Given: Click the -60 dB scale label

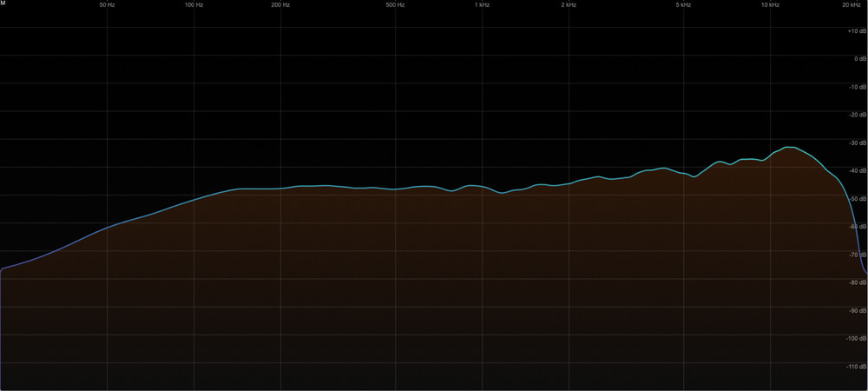Looking at the screenshot, I should (855, 227).
